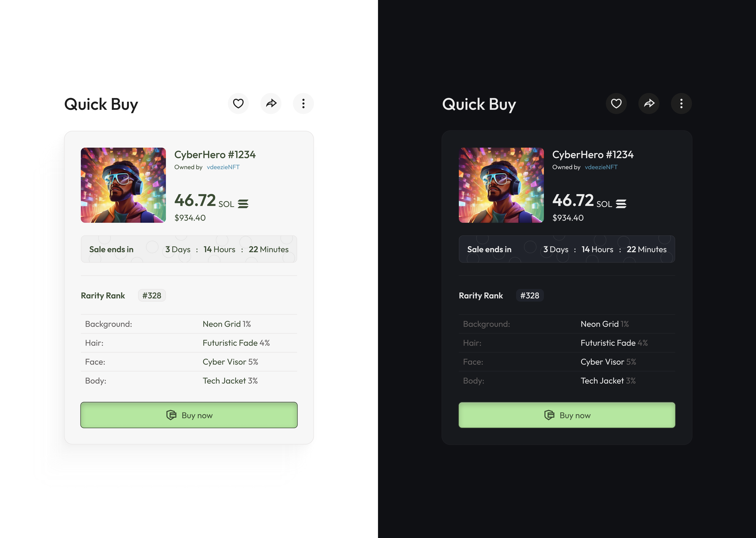Click the vdeezieNFT link on the dark card

601,167
